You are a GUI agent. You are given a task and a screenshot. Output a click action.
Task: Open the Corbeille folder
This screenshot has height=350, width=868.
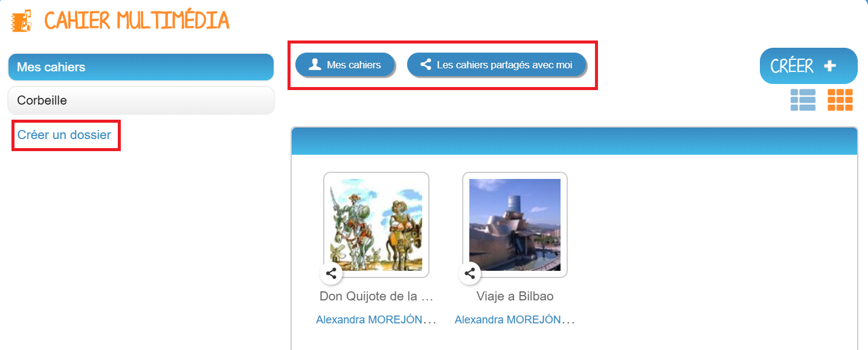(x=141, y=100)
